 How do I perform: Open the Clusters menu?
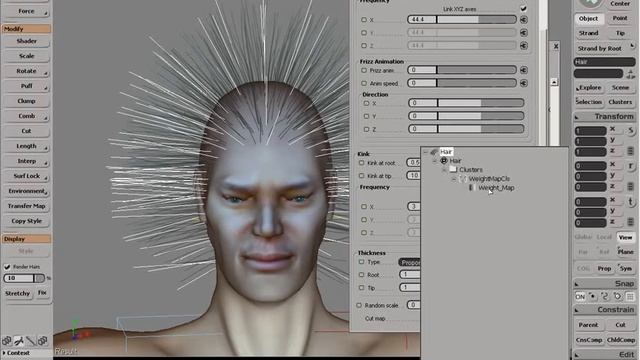coord(620,102)
